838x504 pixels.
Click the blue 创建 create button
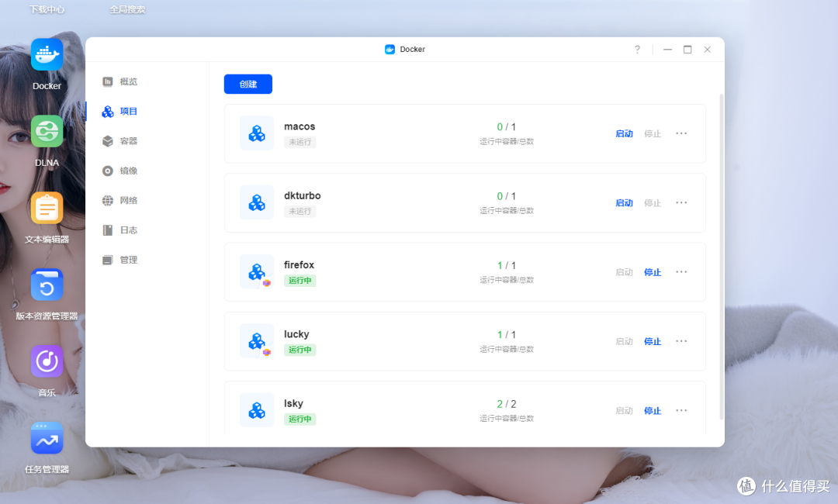pyautogui.click(x=248, y=84)
